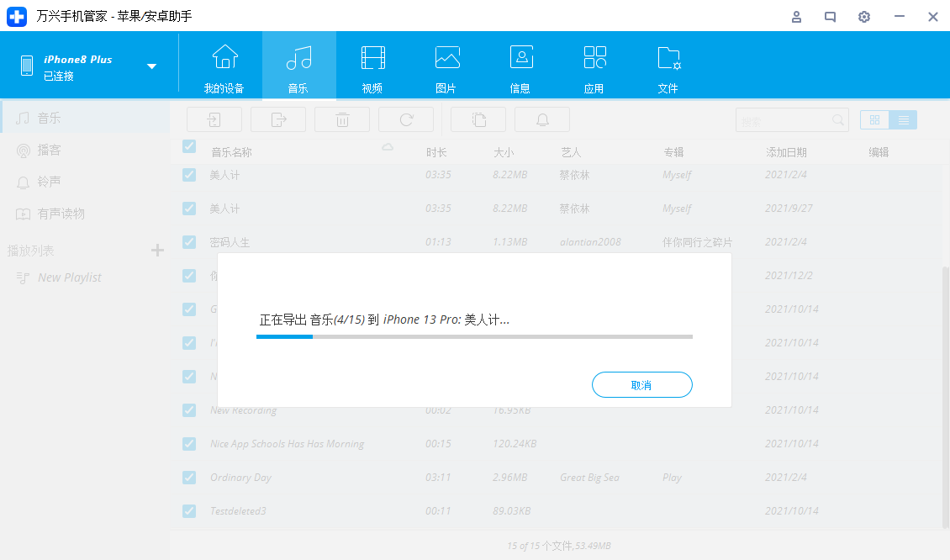The height and width of the screenshot is (560, 950).
Task: Click artist alontian2008
Action: coord(590,242)
